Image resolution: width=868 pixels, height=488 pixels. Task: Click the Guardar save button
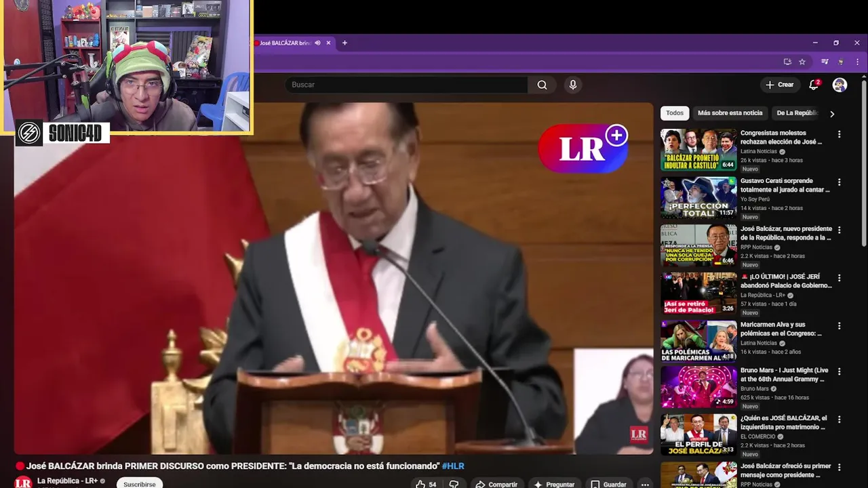(x=608, y=484)
